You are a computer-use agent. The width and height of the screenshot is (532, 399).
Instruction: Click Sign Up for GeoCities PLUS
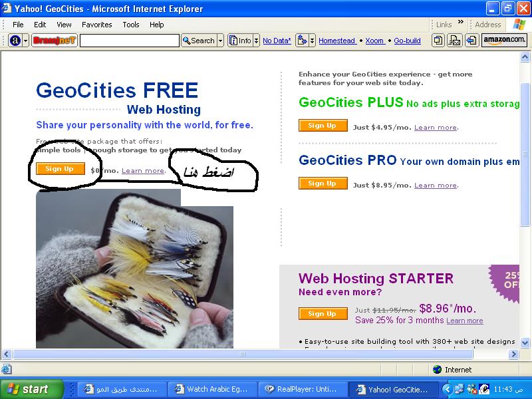323,125
